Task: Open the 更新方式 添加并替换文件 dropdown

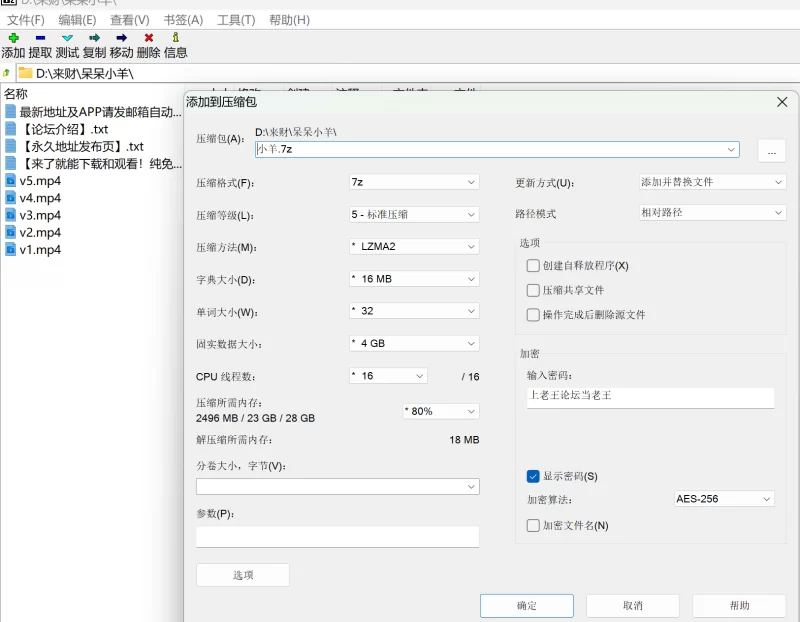Action: 712,182
